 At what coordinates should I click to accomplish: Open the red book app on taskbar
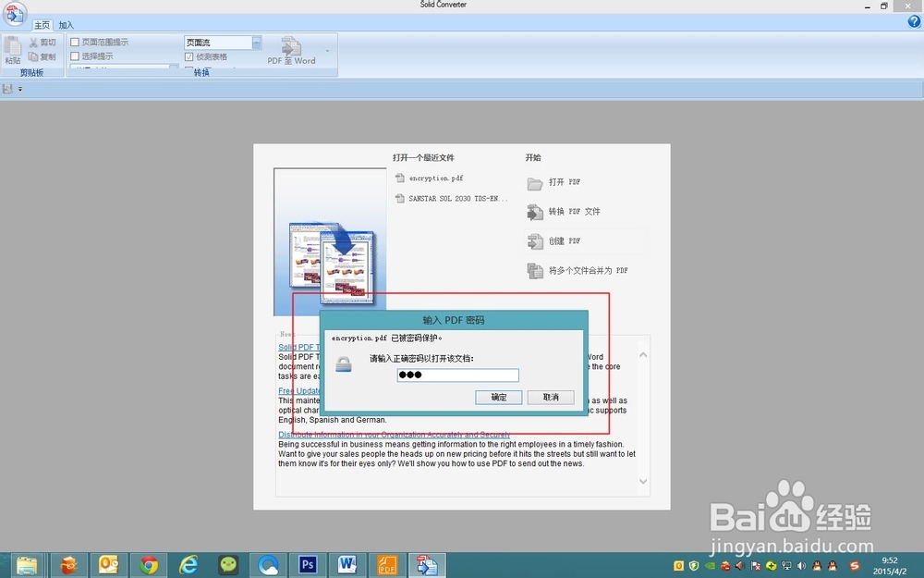point(69,565)
